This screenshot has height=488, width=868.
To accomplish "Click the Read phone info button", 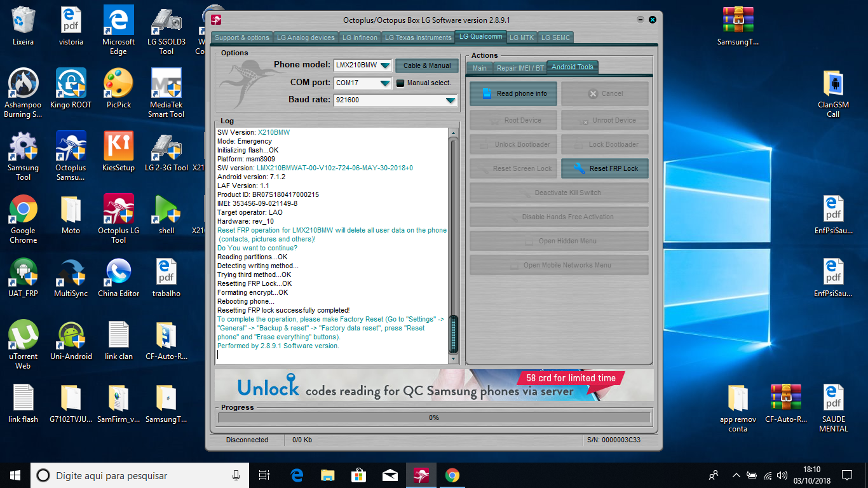I will pos(513,93).
